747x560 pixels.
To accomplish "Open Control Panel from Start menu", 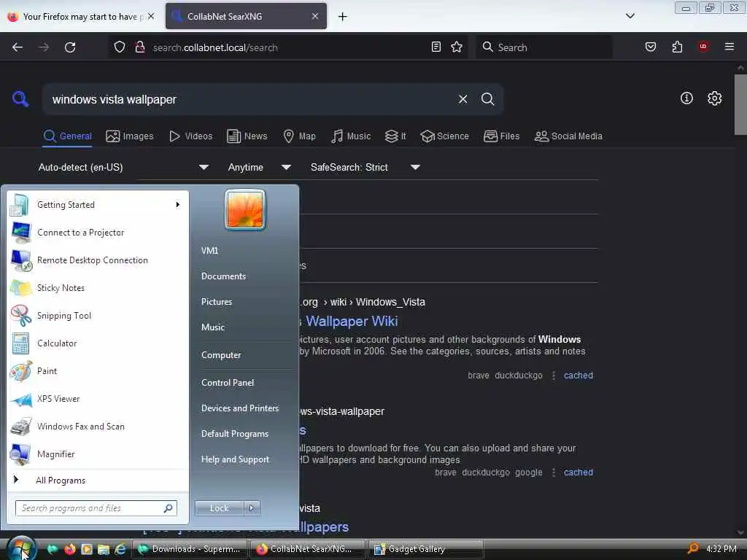I will click(x=228, y=383).
